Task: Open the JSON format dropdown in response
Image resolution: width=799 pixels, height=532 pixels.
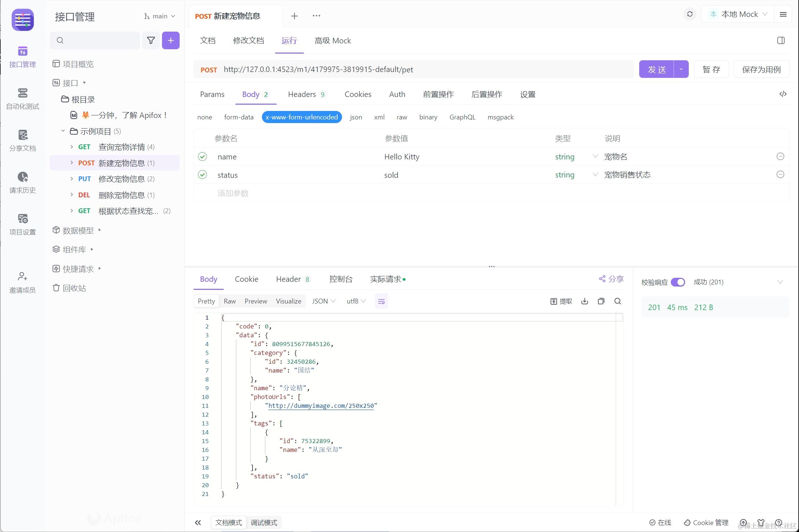Action: (x=323, y=301)
